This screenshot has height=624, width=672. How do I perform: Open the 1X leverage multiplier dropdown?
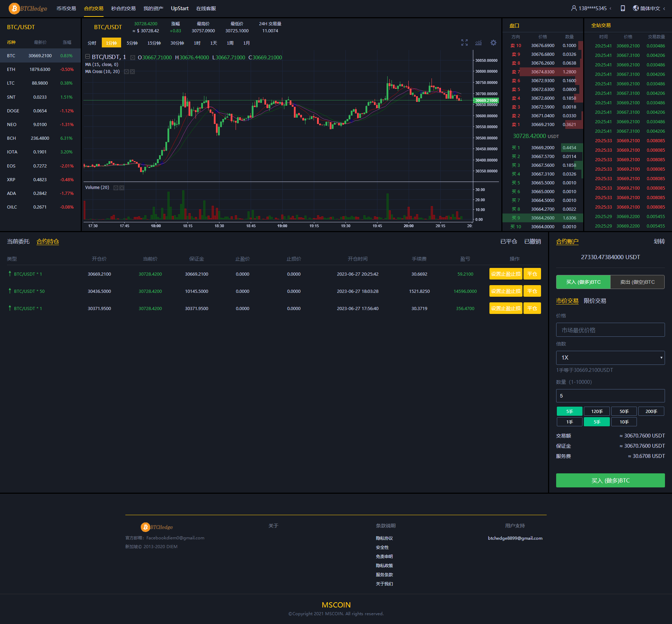pyautogui.click(x=610, y=357)
